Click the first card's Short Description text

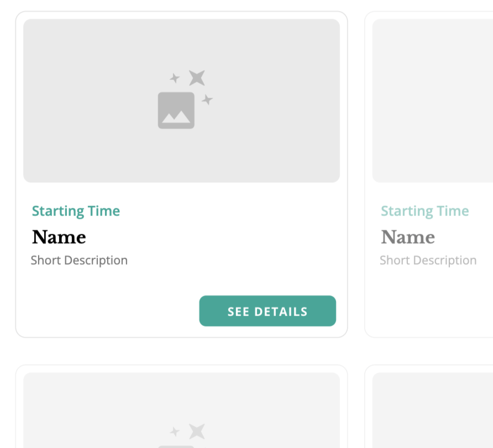79,260
